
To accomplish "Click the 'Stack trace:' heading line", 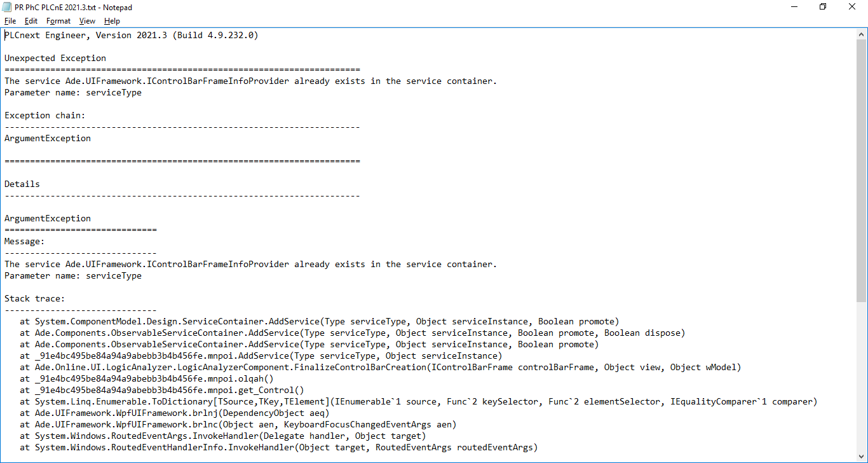I will (x=35, y=299).
